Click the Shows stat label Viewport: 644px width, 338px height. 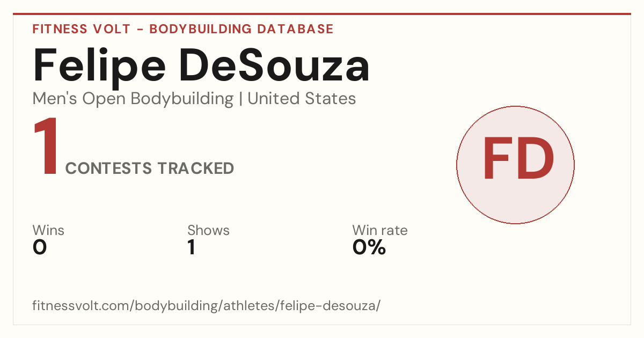[x=208, y=230]
